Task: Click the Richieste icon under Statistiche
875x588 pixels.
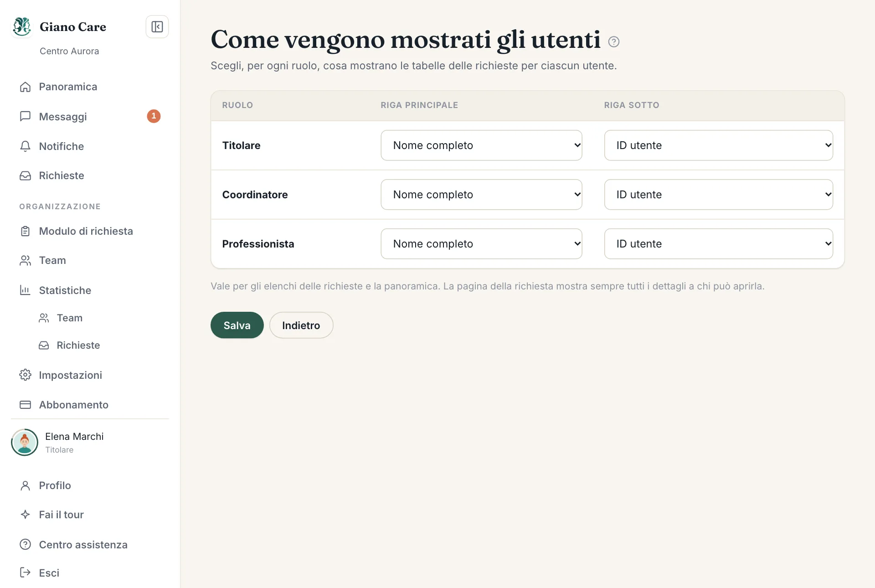Action: (44, 345)
